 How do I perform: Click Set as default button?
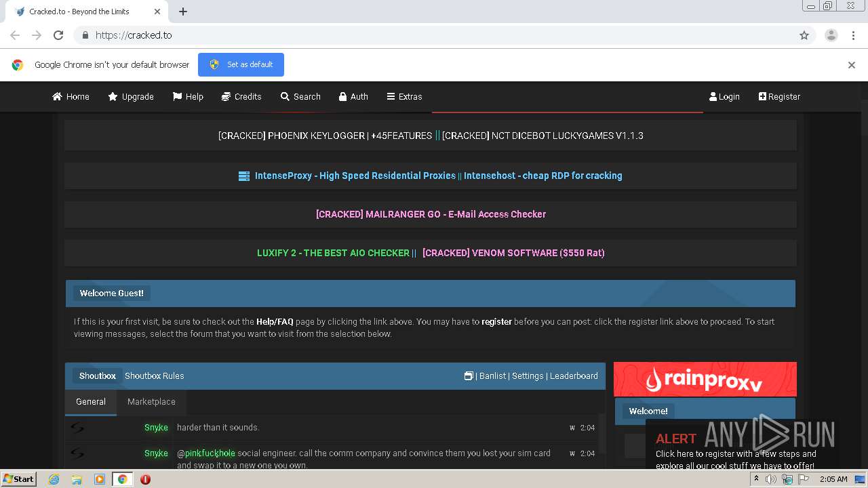pos(241,64)
